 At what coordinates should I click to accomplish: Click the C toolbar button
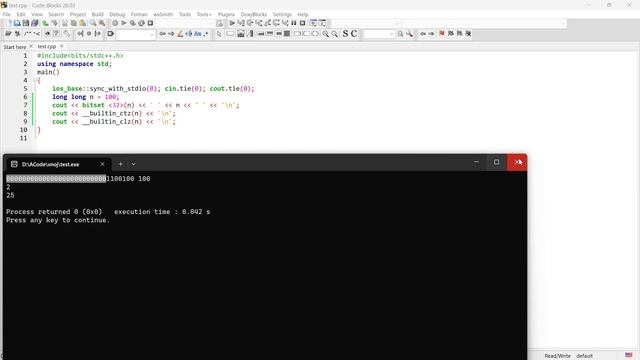pyautogui.click(x=354, y=34)
